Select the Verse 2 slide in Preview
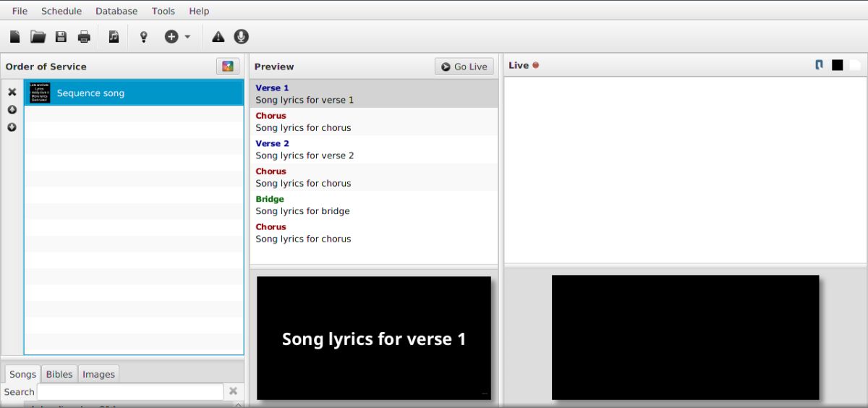The height and width of the screenshot is (408, 868). point(374,150)
